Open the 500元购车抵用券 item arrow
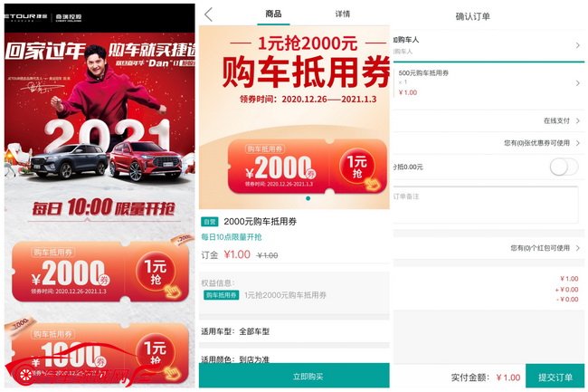This screenshot has width=588, height=392. tap(577, 83)
